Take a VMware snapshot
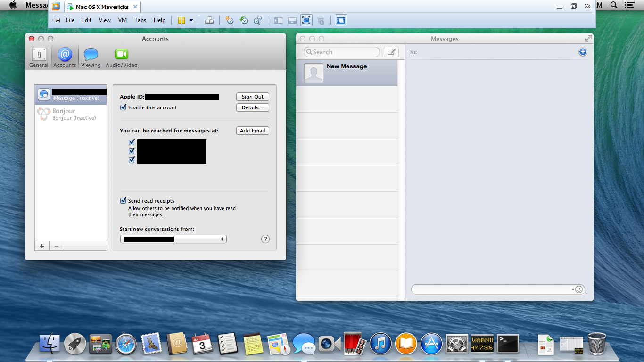Viewport: 644px width, 362px height. coord(230,20)
